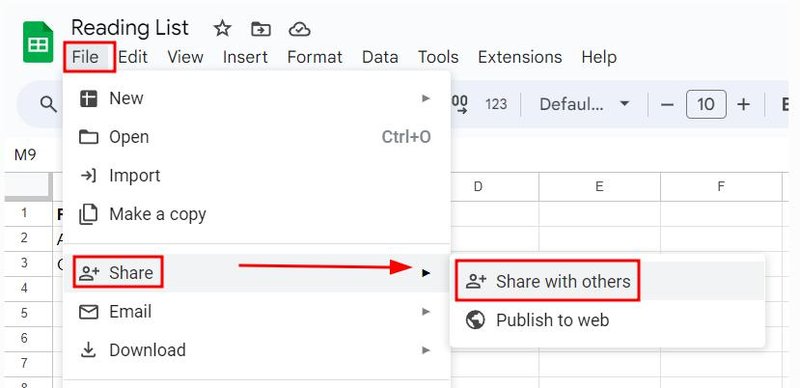This screenshot has height=388, width=800.
Task: Click the folder icon beside Open
Action: click(x=89, y=137)
